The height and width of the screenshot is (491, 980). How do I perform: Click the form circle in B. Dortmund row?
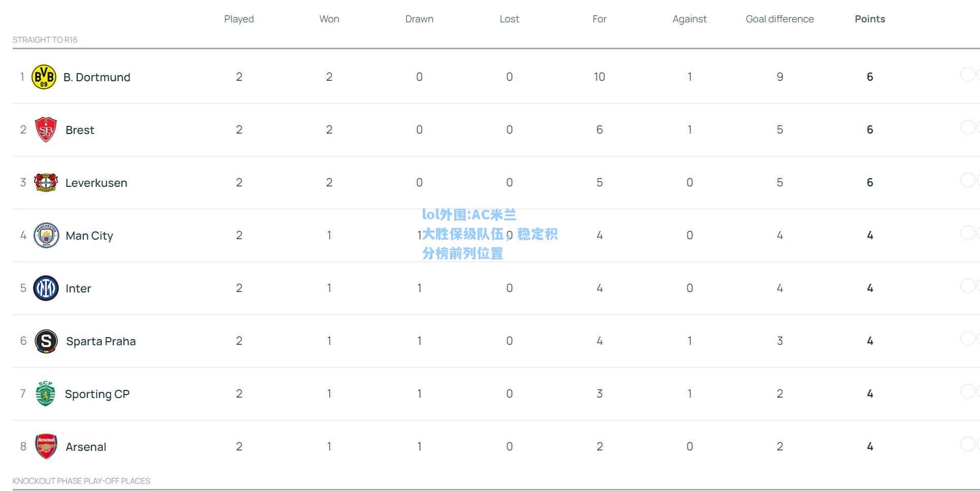pos(968,75)
